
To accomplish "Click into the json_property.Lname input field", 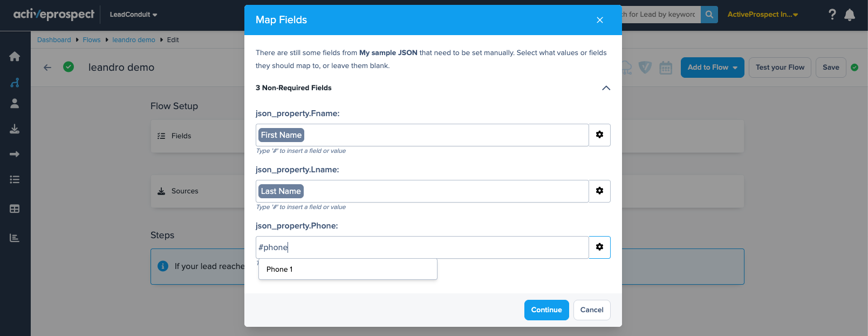I will click(x=442, y=191).
